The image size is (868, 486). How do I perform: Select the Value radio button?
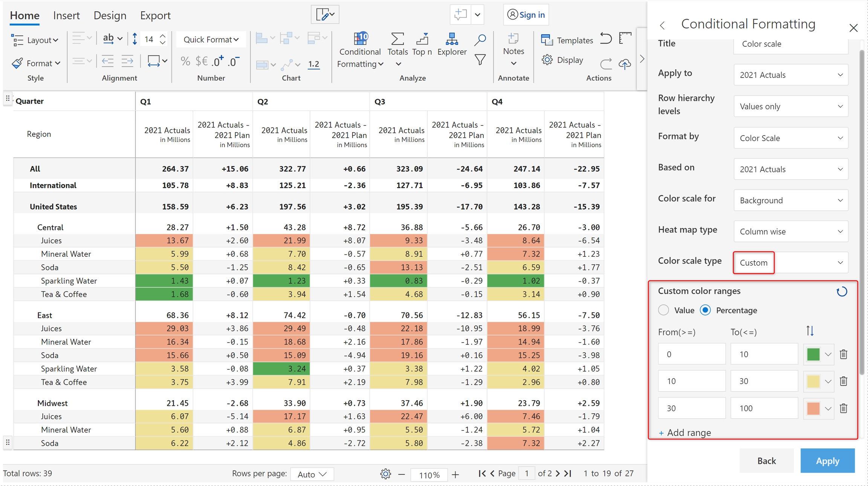point(663,310)
